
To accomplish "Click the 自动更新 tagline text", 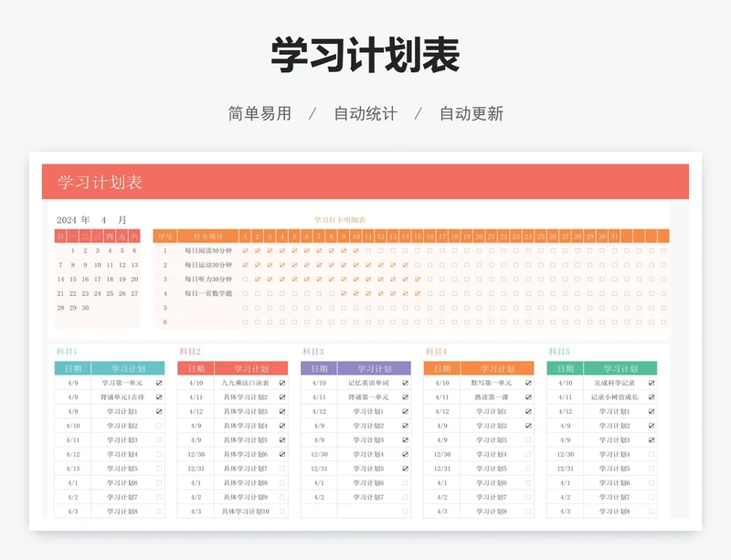I will click(x=471, y=114).
